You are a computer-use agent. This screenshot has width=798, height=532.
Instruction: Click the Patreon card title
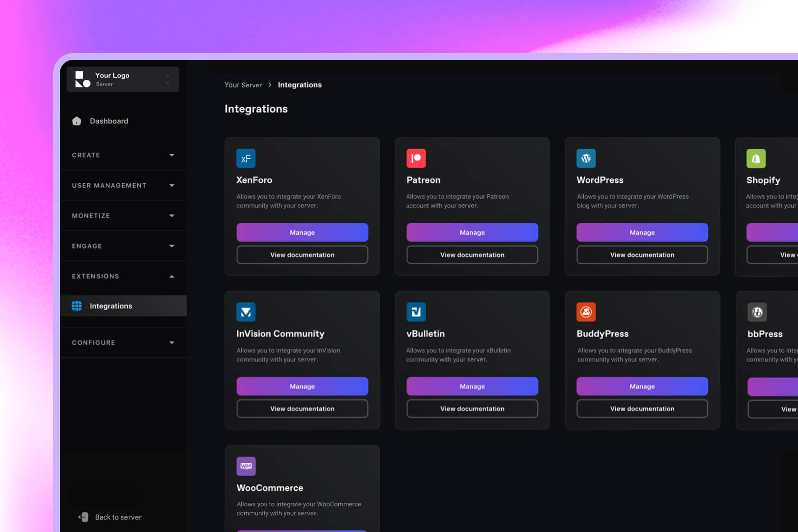point(423,180)
